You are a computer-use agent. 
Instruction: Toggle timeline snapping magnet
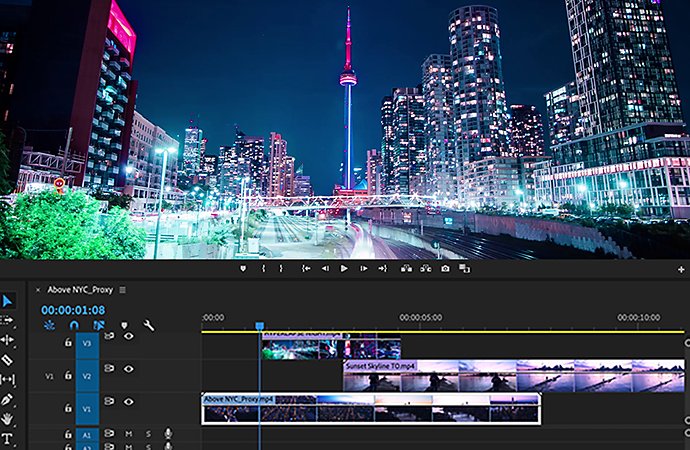(x=74, y=326)
